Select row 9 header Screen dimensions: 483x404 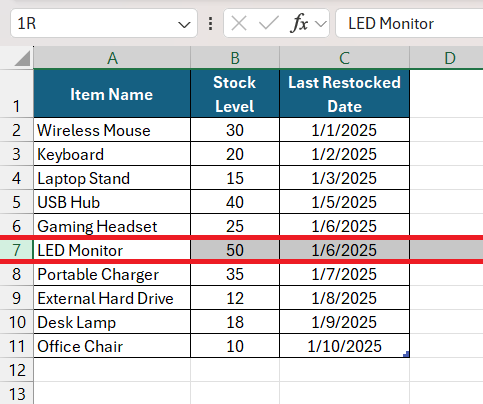(16, 298)
